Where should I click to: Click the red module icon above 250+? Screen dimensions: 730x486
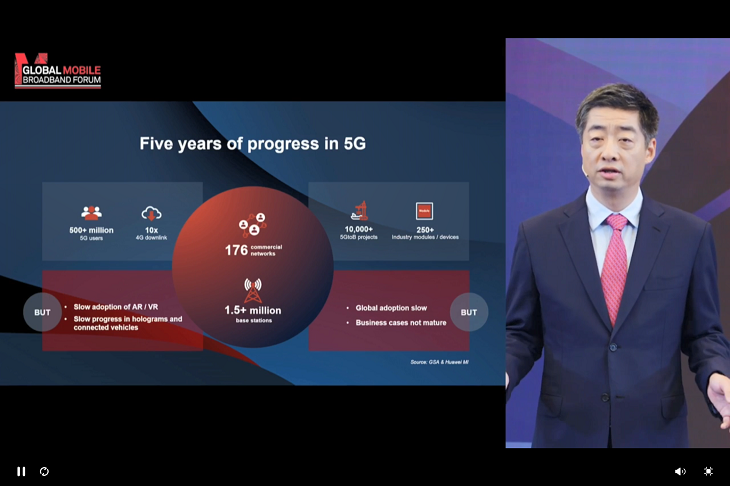click(424, 211)
